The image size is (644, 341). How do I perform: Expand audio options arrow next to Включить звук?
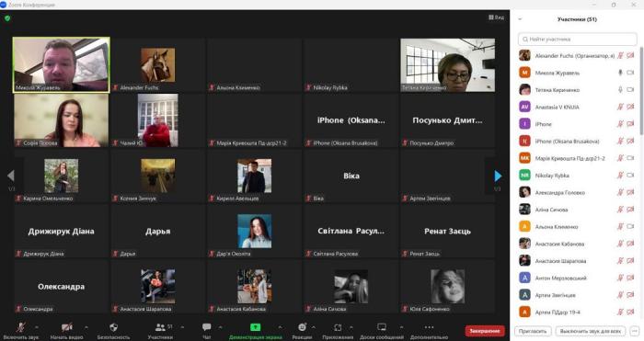pos(37,327)
